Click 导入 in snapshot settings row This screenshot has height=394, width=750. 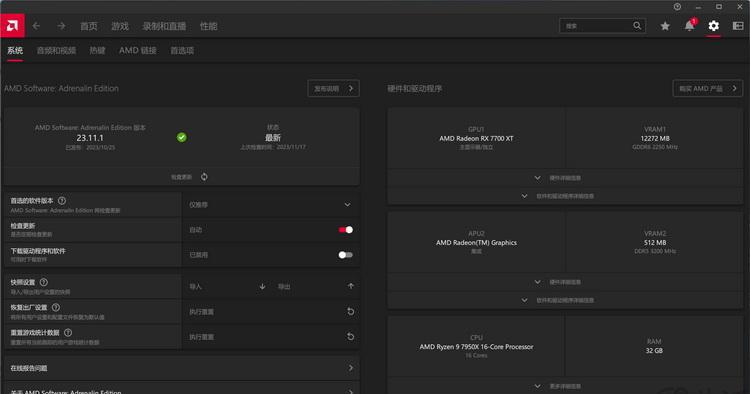click(x=195, y=286)
